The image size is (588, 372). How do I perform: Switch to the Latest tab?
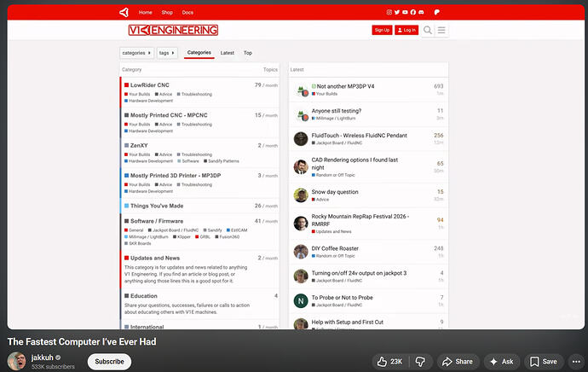click(x=228, y=53)
